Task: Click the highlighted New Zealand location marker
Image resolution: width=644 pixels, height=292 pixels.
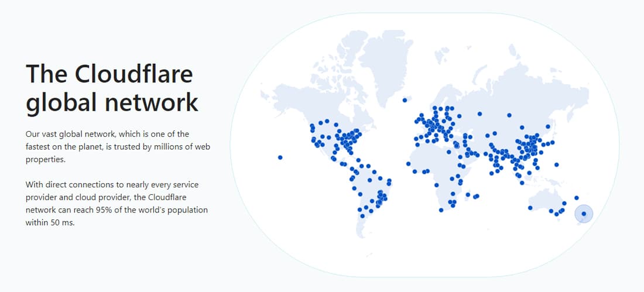Action: click(x=584, y=214)
